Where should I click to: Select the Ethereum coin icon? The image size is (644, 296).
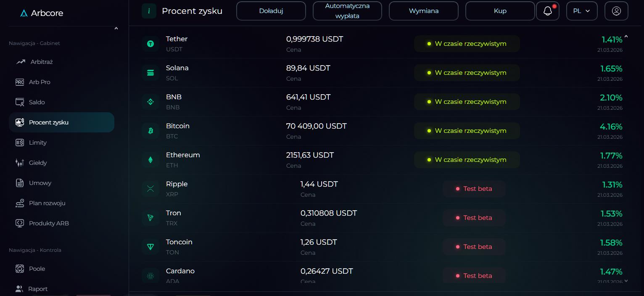[x=150, y=160]
